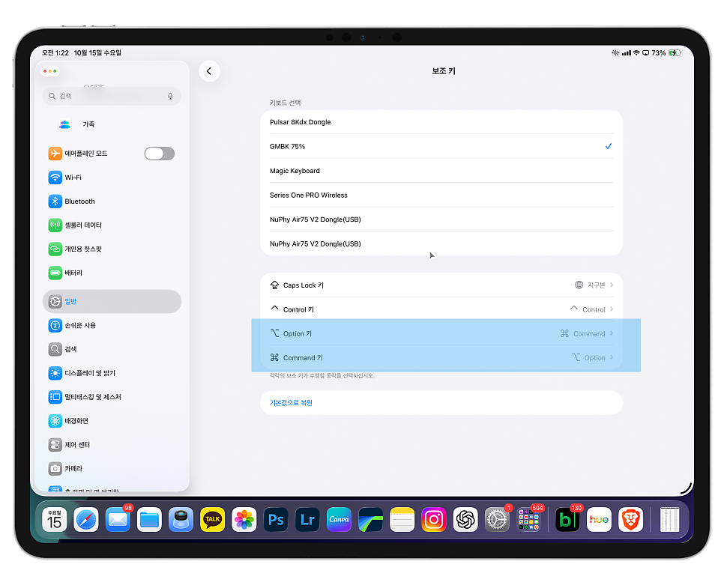
Task: Open Notes app in dock
Action: [402, 520]
